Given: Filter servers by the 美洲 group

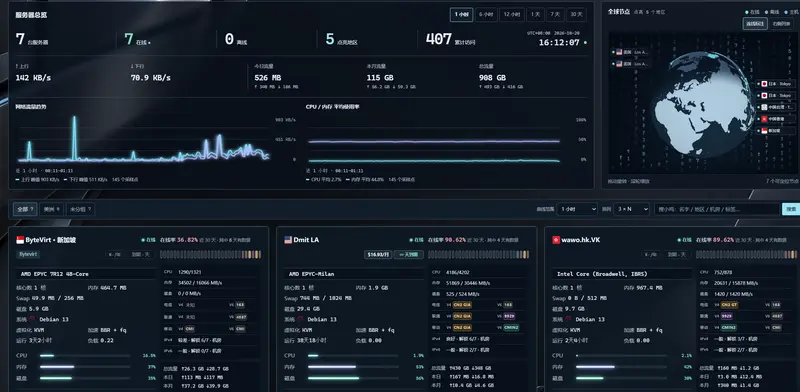Looking at the screenshot, I should tap(52, 209).
